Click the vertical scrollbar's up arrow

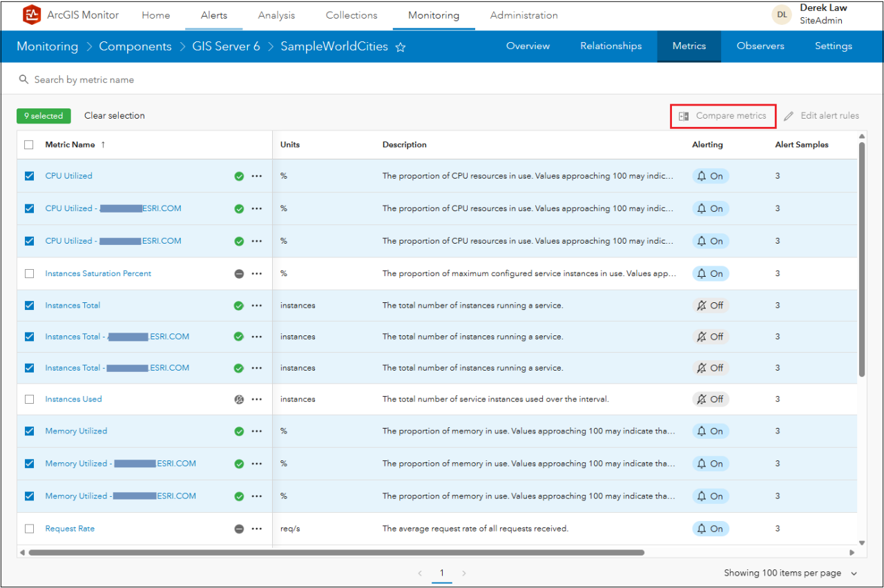pyautogui.click(x=862, y=136)
